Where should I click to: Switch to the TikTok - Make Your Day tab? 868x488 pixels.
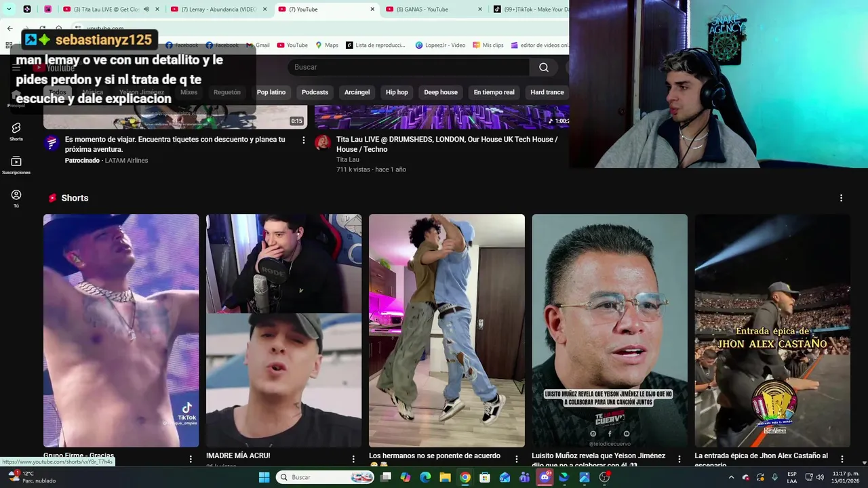530,9
